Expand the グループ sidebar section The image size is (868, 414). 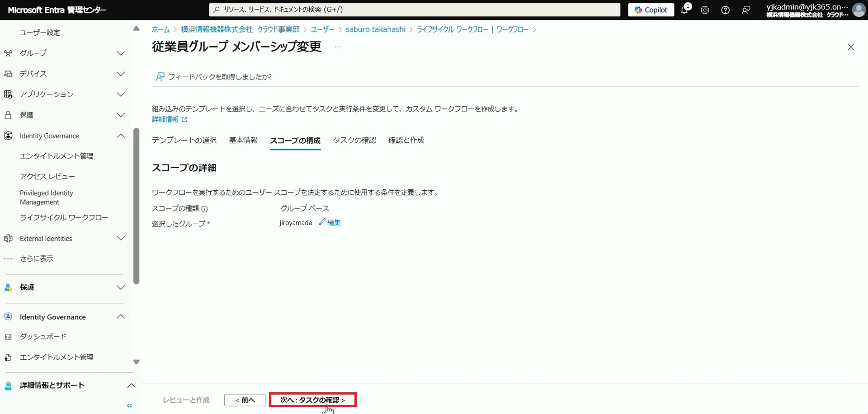point(121,53)
